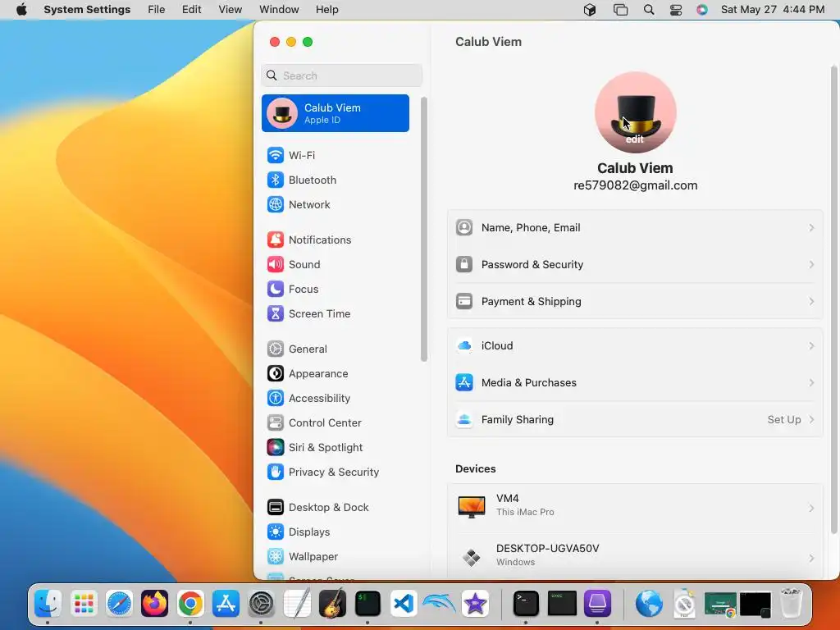Open Media & Purchases row
Image resolution: width=840 pixels, height=630 pixels.
[x=636, y=383]
